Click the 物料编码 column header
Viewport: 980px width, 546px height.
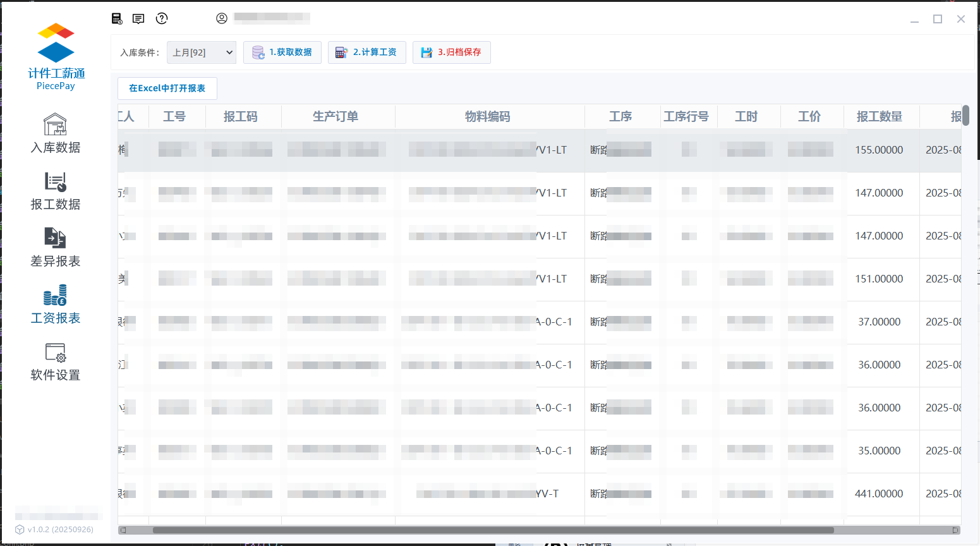[487, 117]
